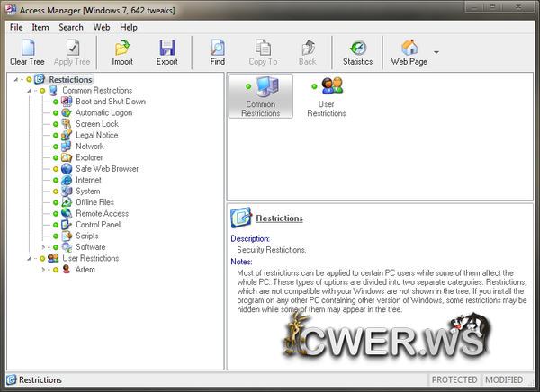
Task: Toggle status dot for Artem
Action: [x=56, y=270]
